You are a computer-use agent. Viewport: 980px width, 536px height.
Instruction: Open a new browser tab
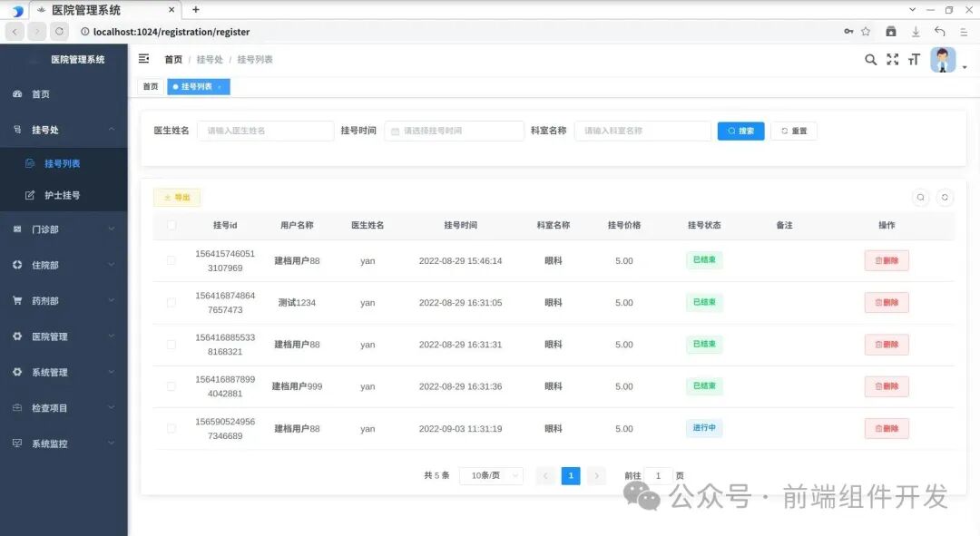point(196,9)
